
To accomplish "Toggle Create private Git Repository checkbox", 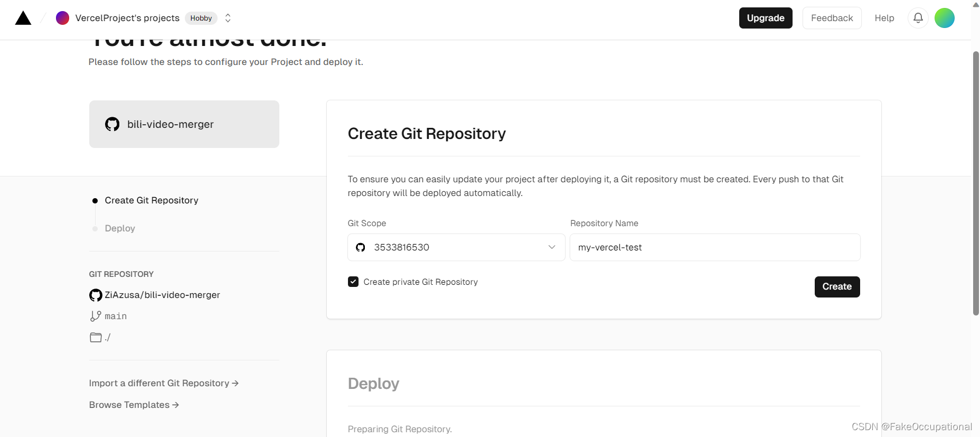I will (x=353, y=282).
